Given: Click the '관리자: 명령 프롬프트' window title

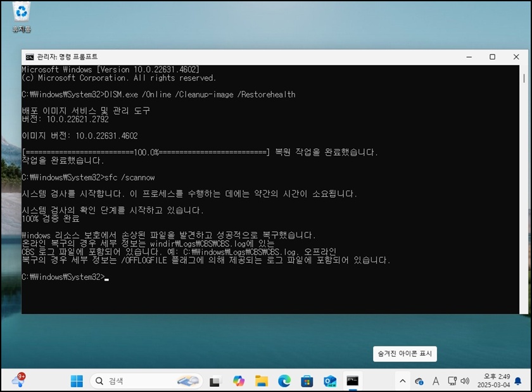Looking at the screenshot, I should pyautogui.click(x=67, y=57).
